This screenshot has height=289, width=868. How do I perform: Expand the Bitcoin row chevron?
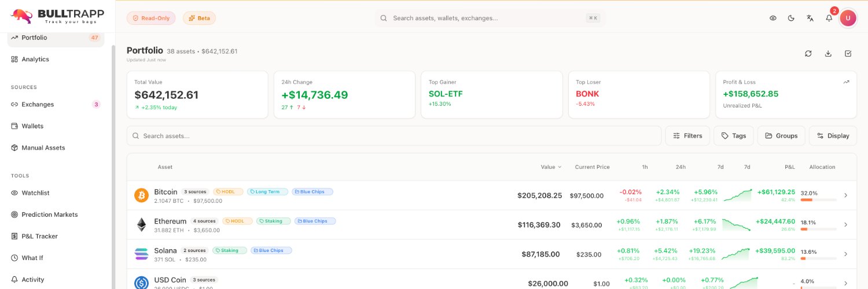845,195
